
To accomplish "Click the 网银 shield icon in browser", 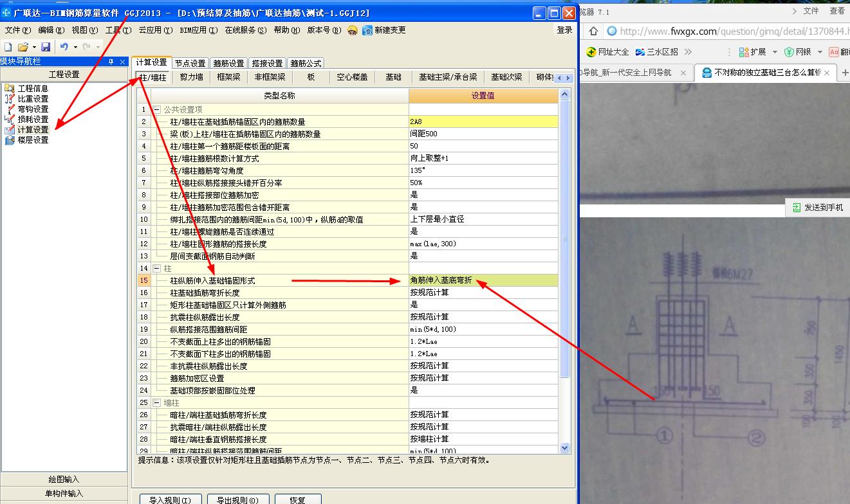I will [x=789, y=52].
